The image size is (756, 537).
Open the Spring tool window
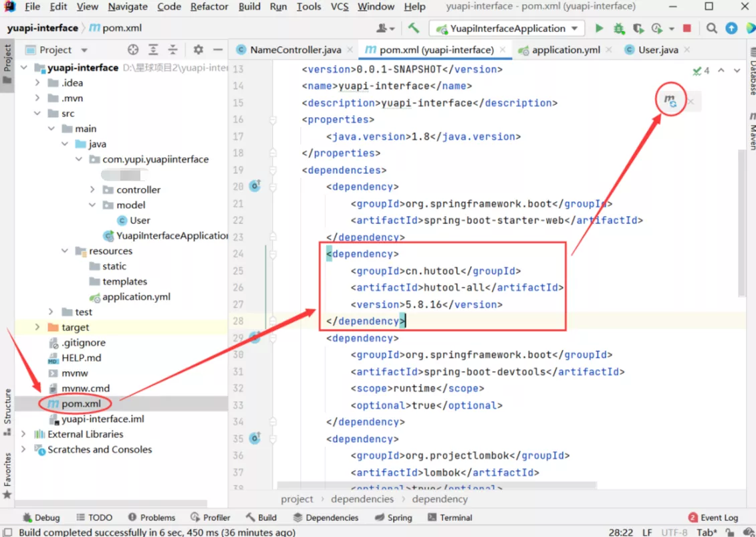coord(394,518)
